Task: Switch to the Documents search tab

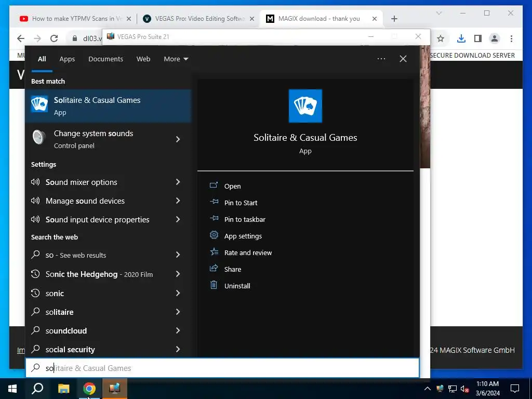Action: coord(105,59)
